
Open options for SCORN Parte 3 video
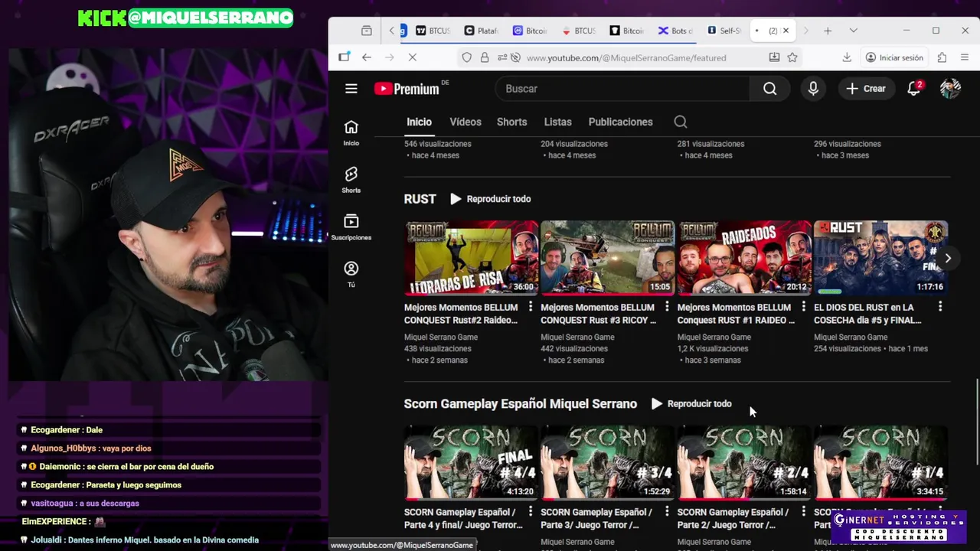[667, 512]
